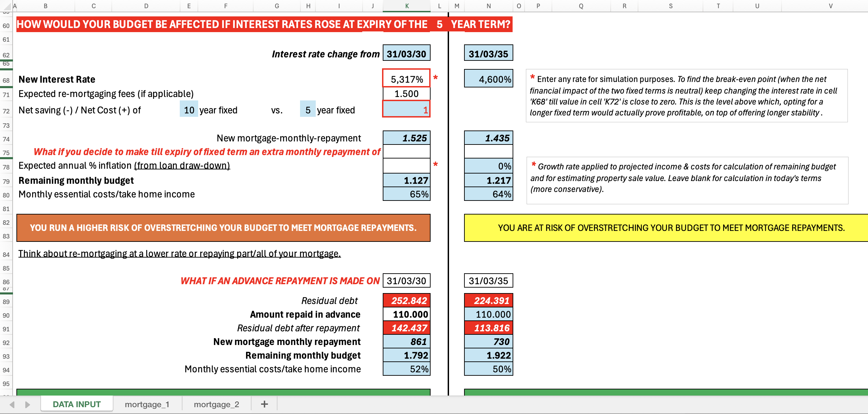868x414 pixels.
Task: Click the New Interest Rate label
Action: tap(57, 79)
